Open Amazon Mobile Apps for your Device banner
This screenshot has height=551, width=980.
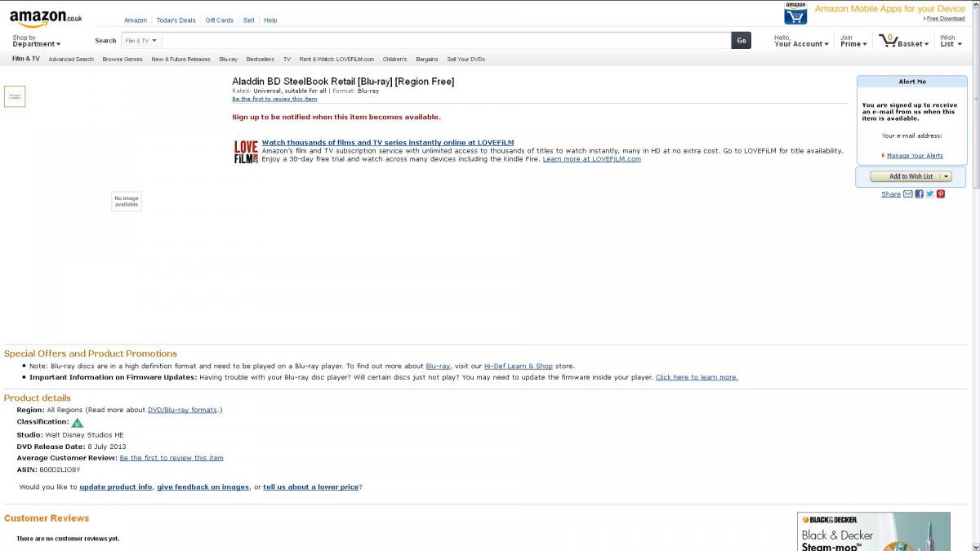(889, 9)
